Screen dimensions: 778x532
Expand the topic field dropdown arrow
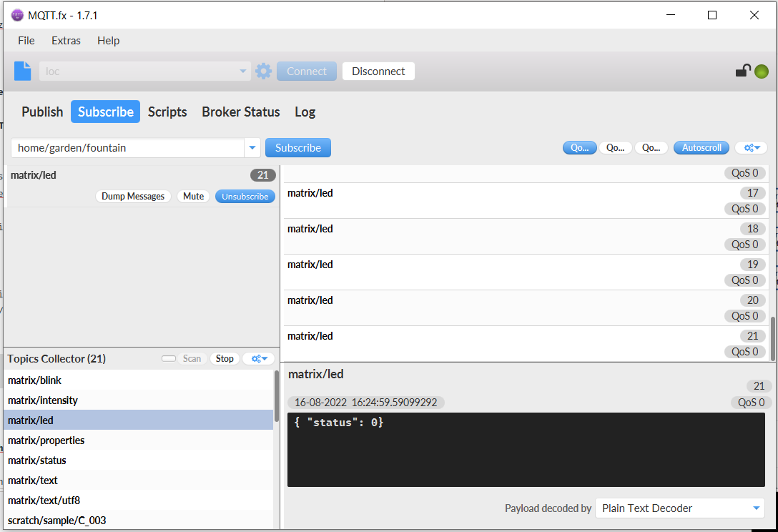pos(252,147)
